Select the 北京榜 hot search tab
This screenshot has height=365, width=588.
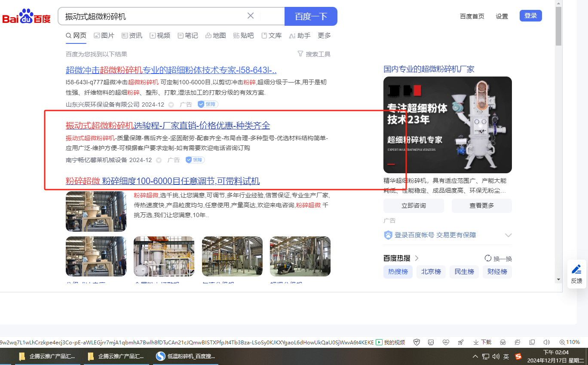[431, 272]
